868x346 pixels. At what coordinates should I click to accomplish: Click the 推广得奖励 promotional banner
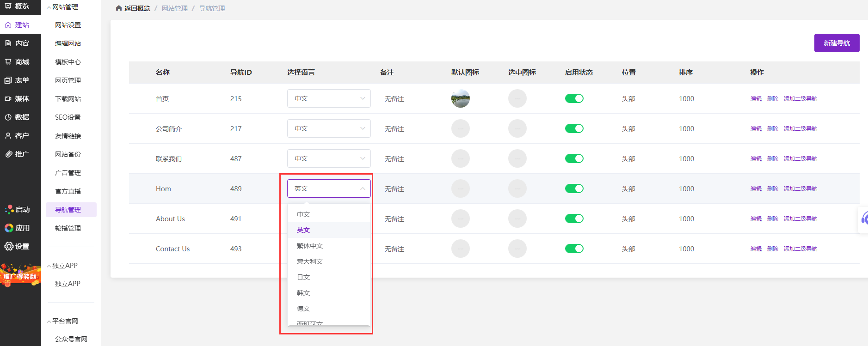pyautogui.click(x=20, y=276)
